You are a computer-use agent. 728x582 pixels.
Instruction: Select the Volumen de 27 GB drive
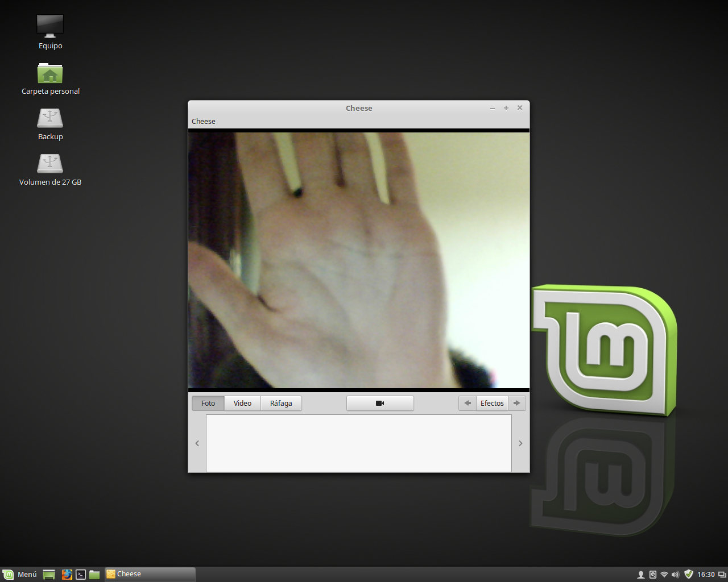coord(50,169)
